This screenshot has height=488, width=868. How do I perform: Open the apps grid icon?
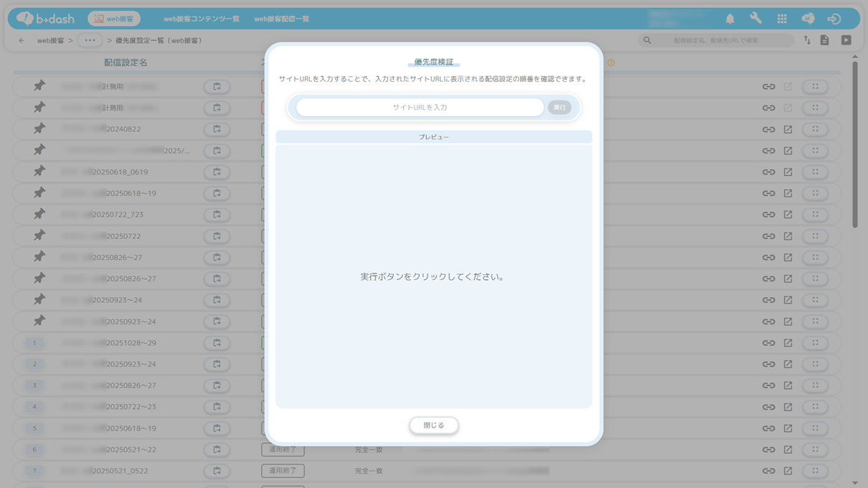tap(782, 19)
